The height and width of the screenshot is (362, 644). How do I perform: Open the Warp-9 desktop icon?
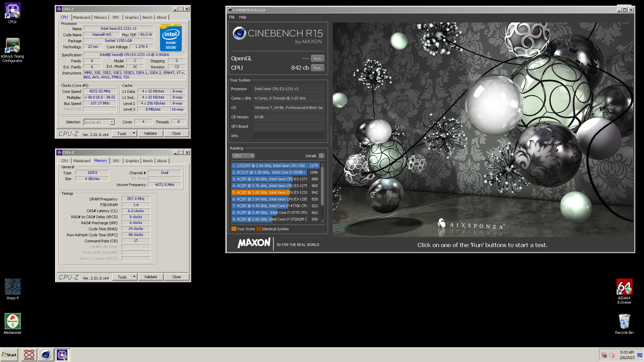[12, 289]
